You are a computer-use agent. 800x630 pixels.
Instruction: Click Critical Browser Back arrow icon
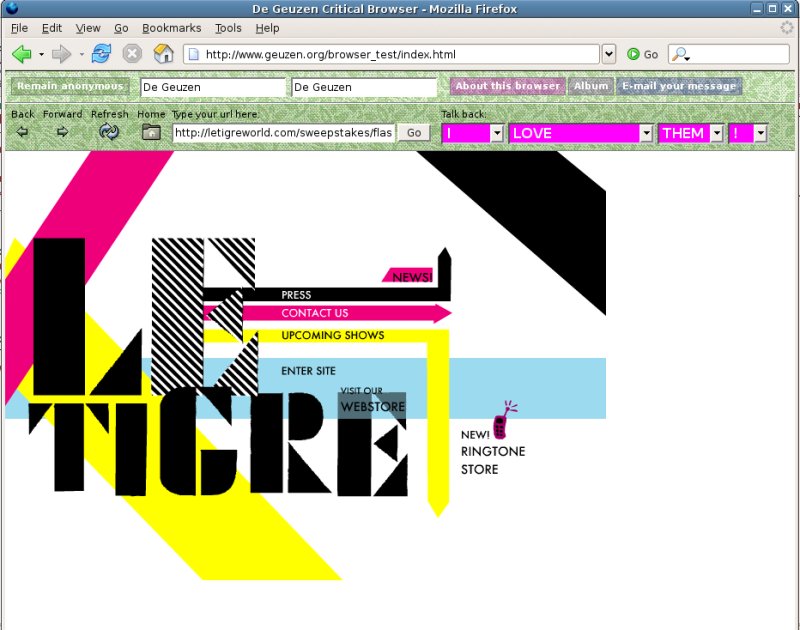point(22,132)
